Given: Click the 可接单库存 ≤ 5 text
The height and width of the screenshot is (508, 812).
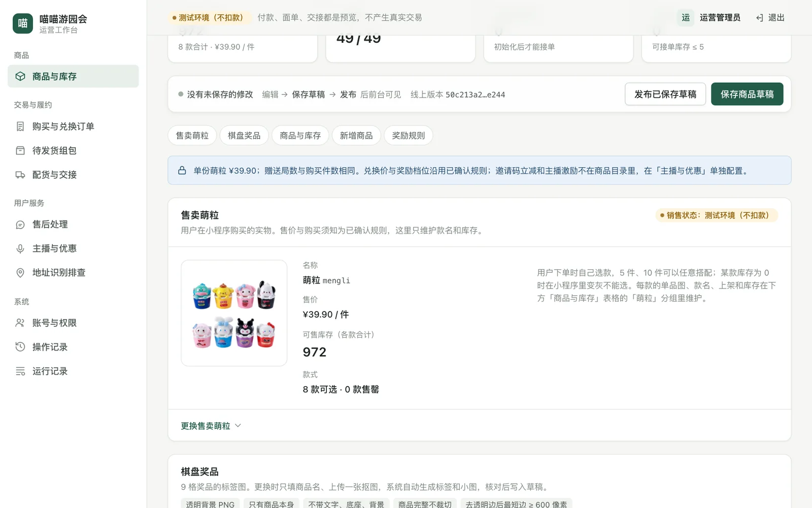Looking at the screenshot, I should pyautogui.click(x=678, y=47).
